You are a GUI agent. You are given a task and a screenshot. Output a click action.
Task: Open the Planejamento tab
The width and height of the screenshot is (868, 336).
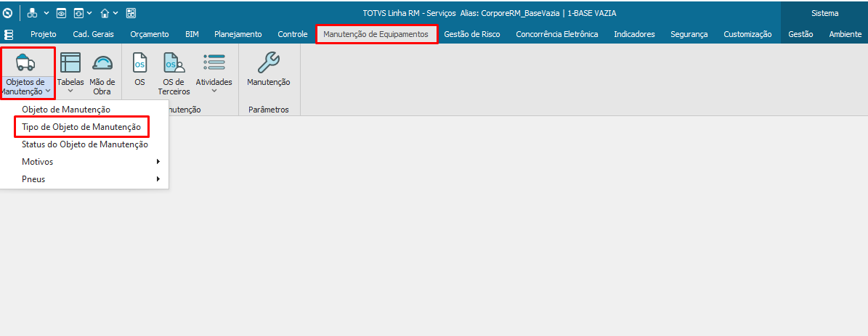238,34
